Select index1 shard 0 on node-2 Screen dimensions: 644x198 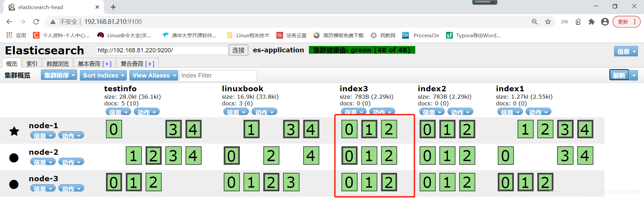[x=505, y=156]
